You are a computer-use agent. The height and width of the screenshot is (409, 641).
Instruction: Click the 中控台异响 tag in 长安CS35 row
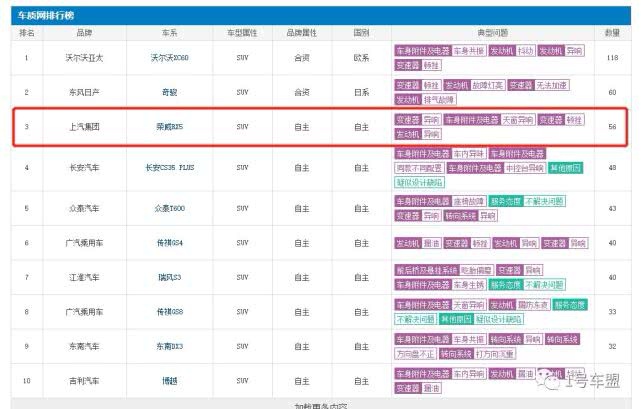(x=525, y=168)
